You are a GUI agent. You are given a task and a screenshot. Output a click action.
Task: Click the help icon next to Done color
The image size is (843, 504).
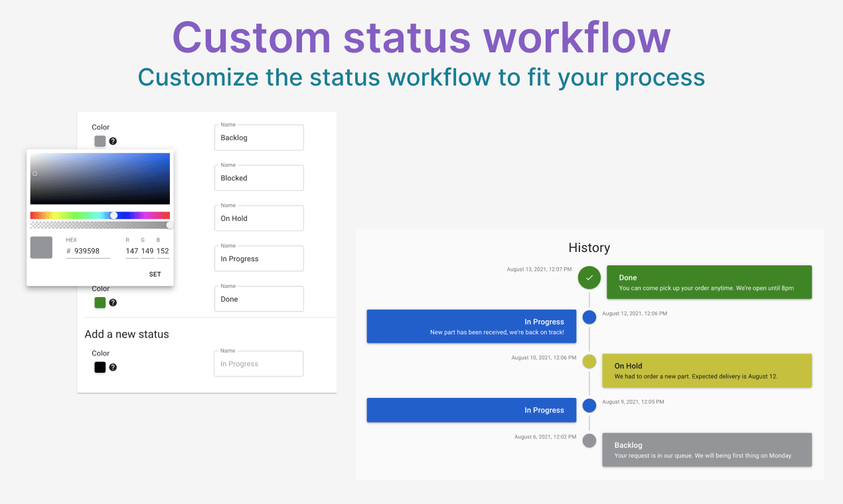[x=113, y=302]
